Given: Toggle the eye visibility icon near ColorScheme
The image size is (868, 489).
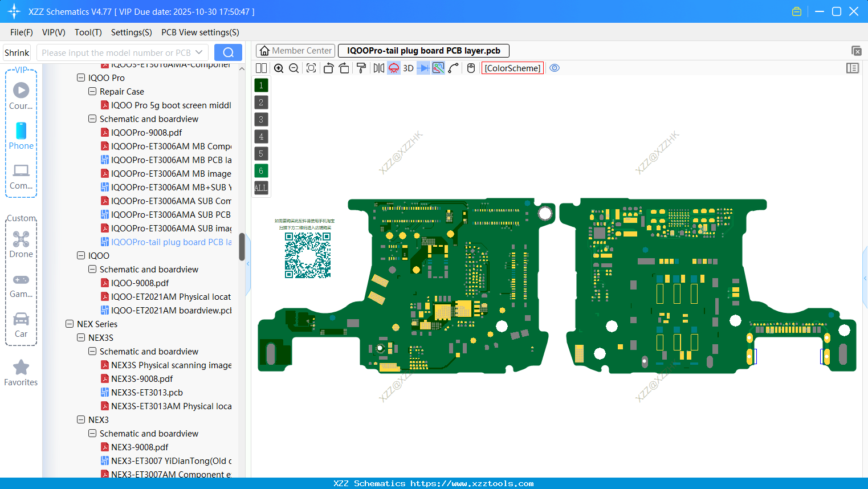Looking at the screenshot, I should tap(555, 68).
